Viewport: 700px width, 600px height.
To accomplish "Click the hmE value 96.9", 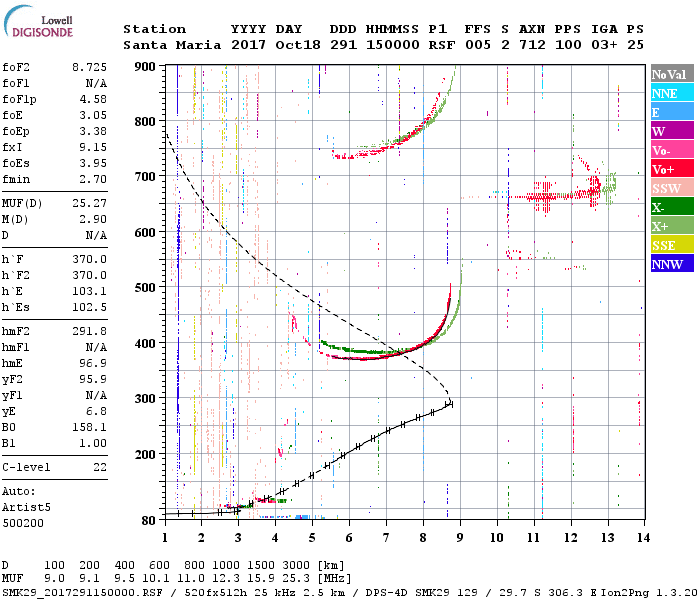I will click(x=93, y=364).
